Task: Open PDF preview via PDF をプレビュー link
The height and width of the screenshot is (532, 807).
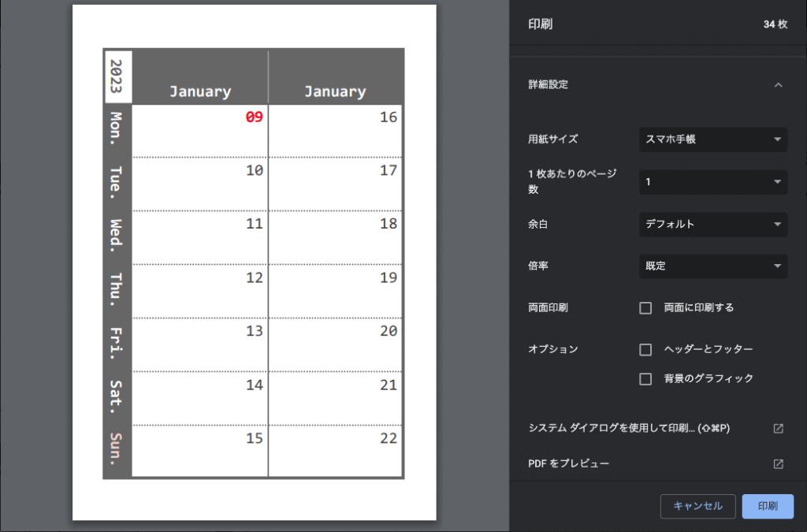Action: point(568,463)
